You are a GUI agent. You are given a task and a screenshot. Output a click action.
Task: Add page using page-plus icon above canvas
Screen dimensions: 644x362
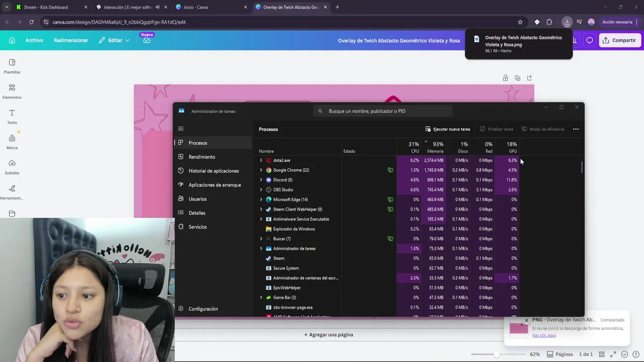(529, 78)
